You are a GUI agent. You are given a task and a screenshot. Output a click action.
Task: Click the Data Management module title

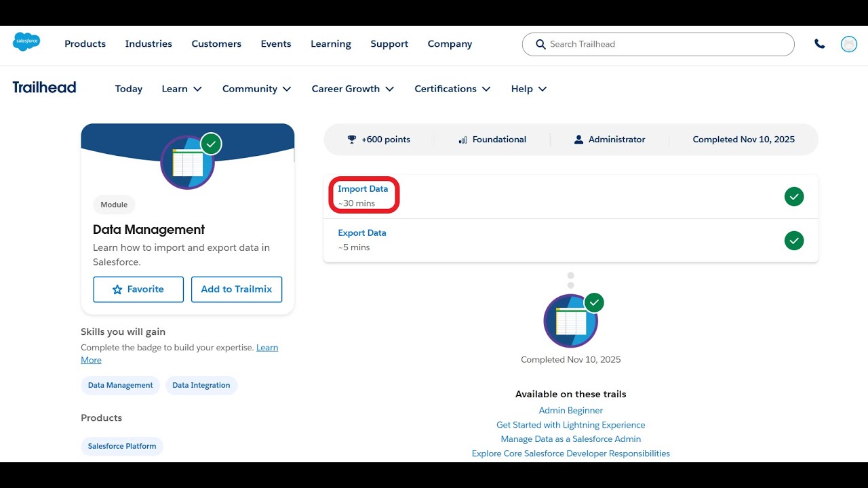[x=149, y=230]
